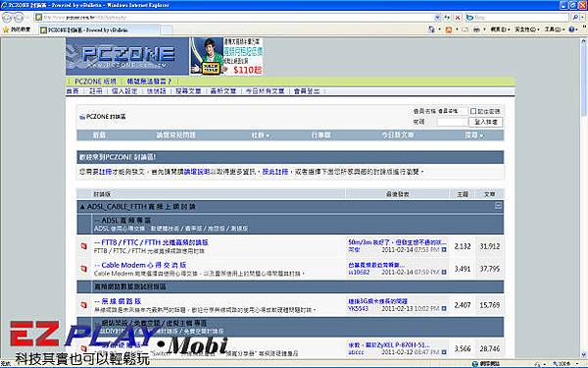
Task: Expand the 搜尋 dropdown in forum navbar
Action: coord(474,135)
